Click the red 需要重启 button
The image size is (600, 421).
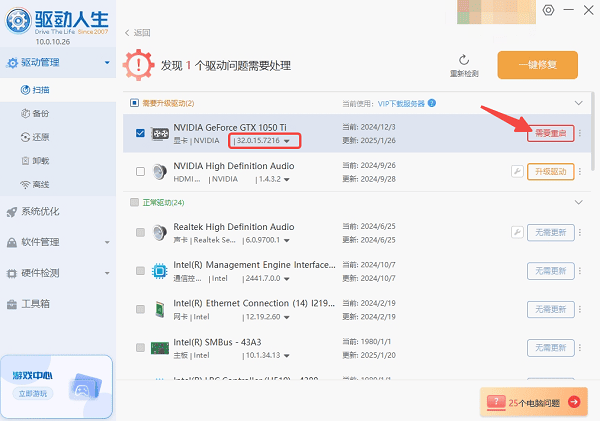click(x=550, y=133)
